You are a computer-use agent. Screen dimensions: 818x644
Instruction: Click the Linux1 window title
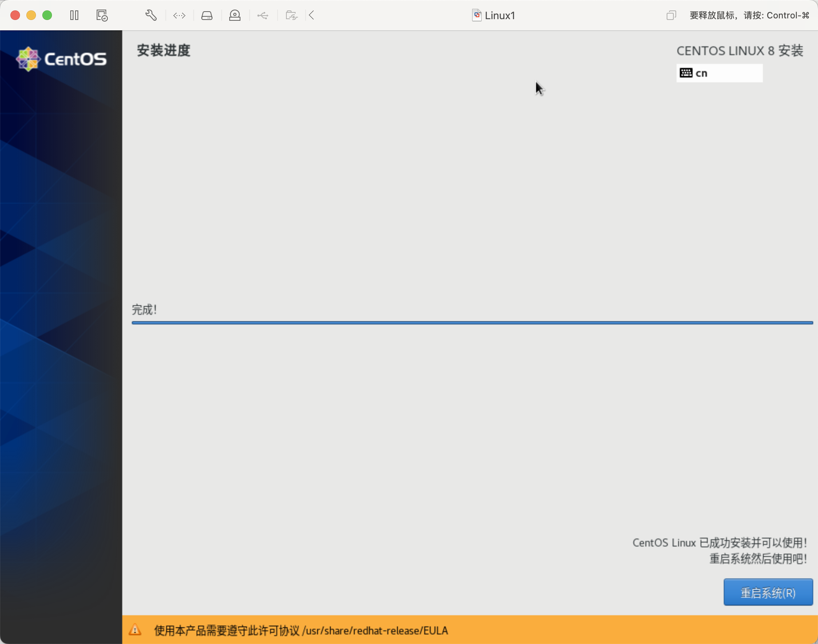pos(499,16)
